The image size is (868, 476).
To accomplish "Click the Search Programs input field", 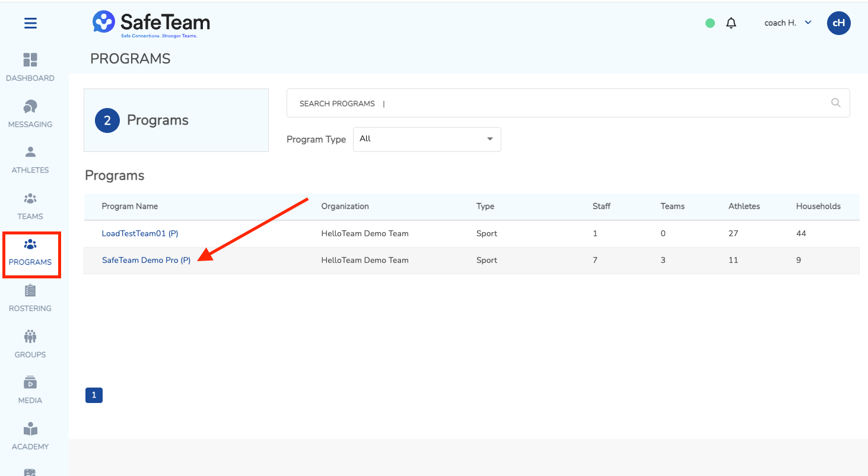I will (x=568, y=103).
